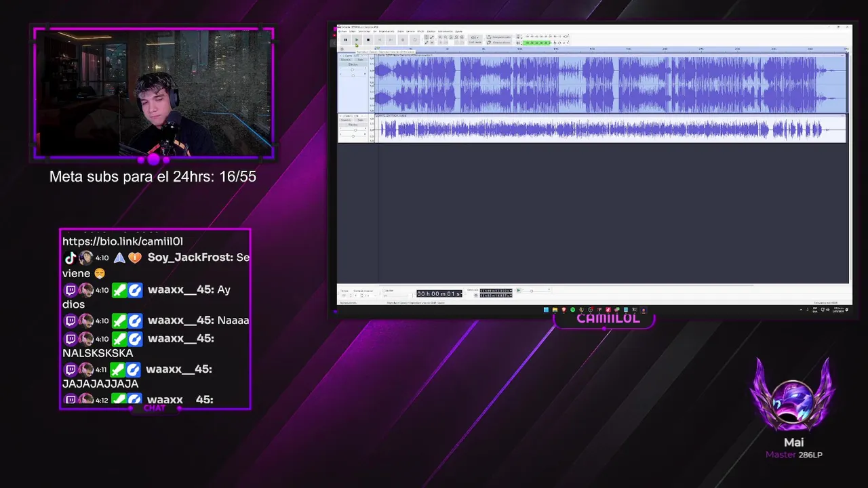The height and width of the screenshot is (488, 868).
Task: Click the main time position display
Action: (x=439, y=293)
